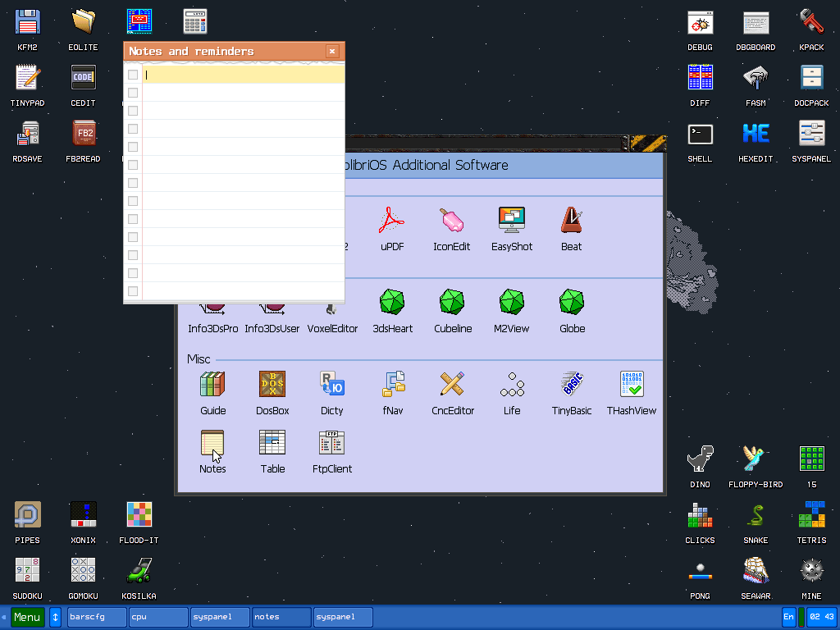
Task: Launch fNav file navigator
Action: (x=393, y=384)
